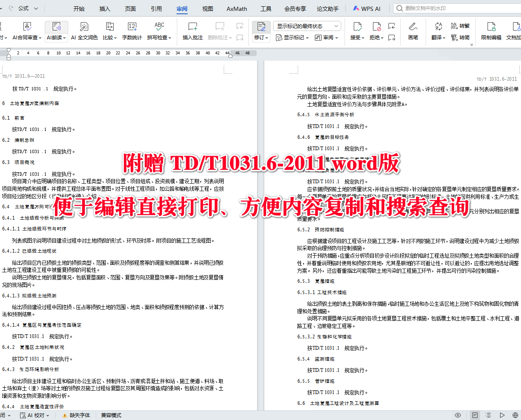Open the AxMath tab
Image resolution: width=521 pixels, height=420 pixels.
click(x=237, y=8)
